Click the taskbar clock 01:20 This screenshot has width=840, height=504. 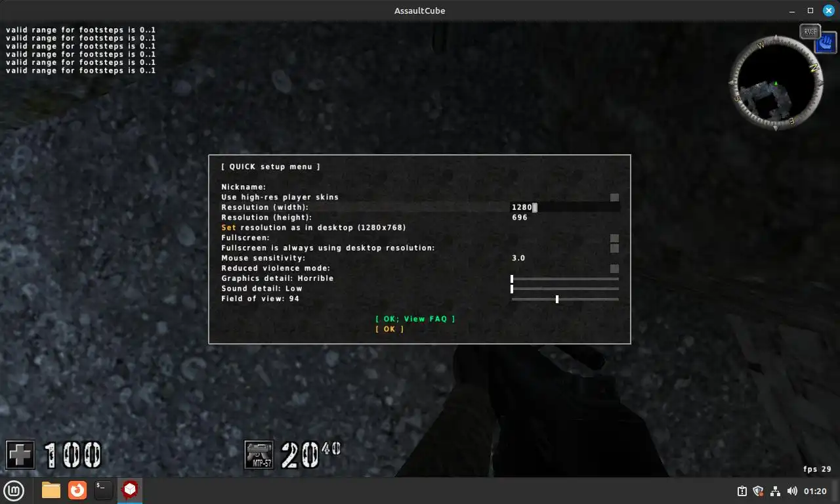pyautogui.click(x=815, y=491)
